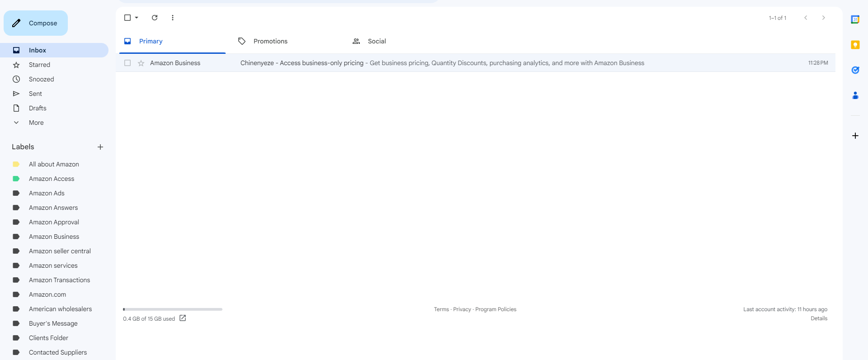Open the Amazon services label
Screen dimensions: 868x360
point(54,265)
